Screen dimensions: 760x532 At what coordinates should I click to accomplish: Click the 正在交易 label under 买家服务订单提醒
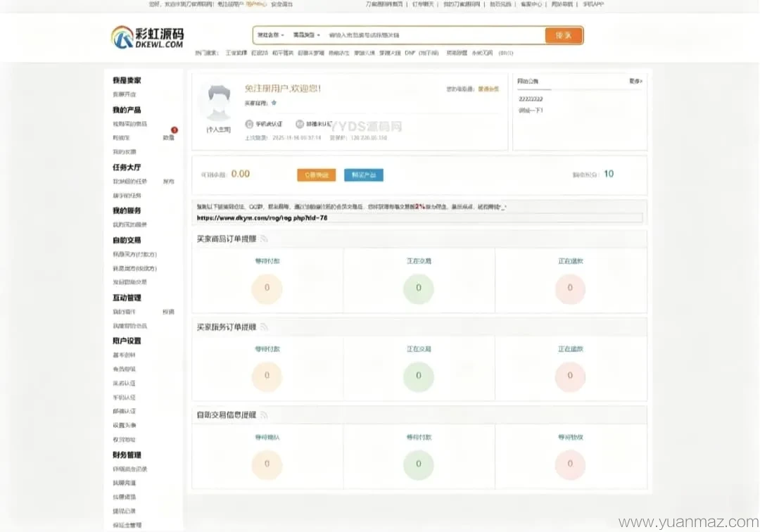[x=419, y=349]
